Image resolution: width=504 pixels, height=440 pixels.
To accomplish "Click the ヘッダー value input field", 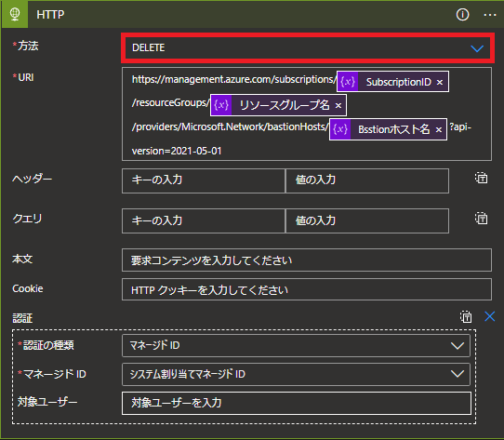I will coord(367,180).
